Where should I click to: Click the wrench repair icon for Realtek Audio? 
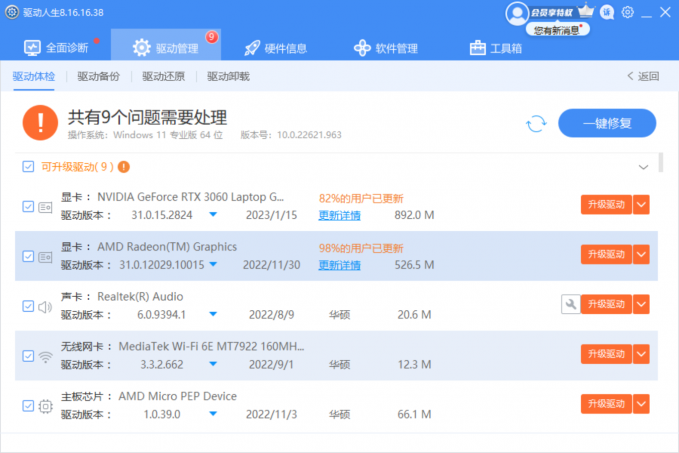coord(570,304)
